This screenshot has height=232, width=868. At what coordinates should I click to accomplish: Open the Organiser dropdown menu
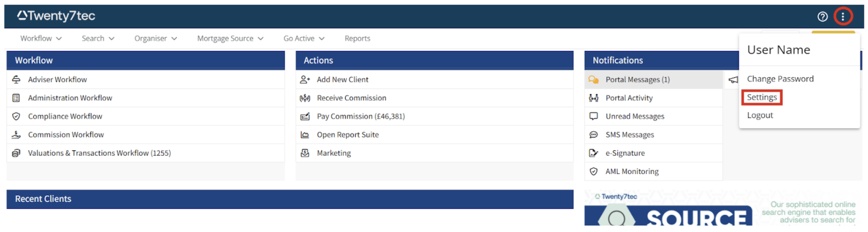(x=155, y=38)
